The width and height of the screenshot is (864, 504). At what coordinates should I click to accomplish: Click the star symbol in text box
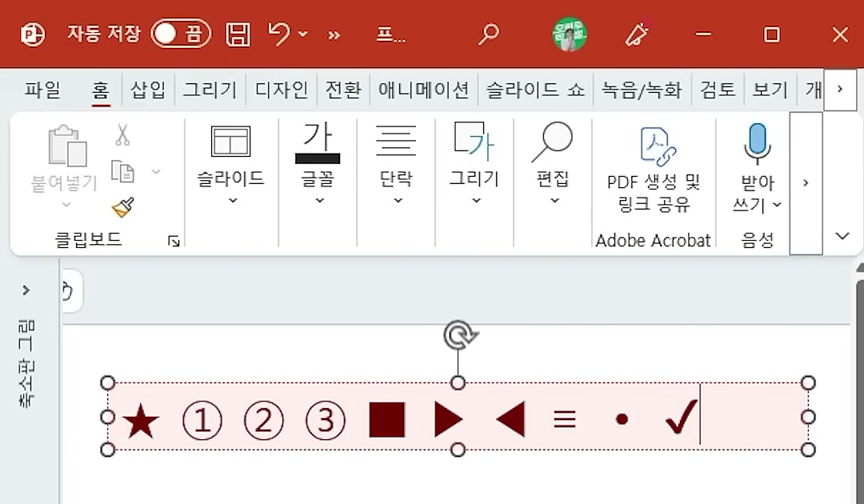click(141, 420)
